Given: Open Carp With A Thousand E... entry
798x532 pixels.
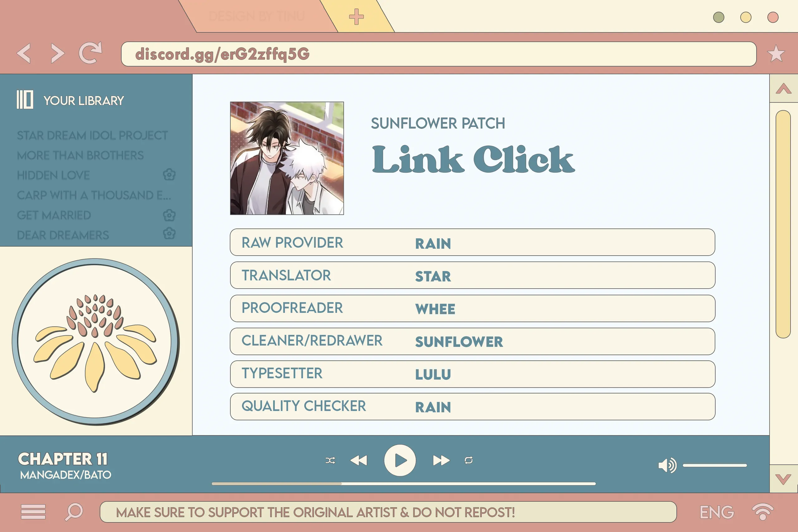Looking at the screenshot, I should [94, 195].
